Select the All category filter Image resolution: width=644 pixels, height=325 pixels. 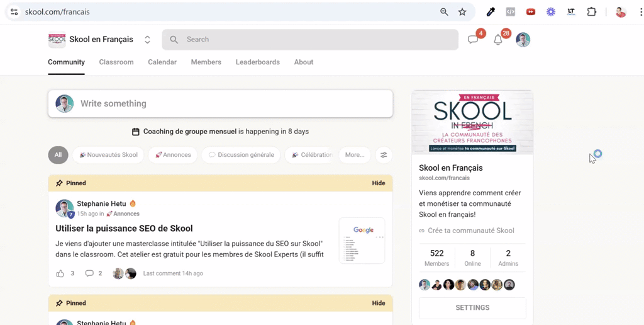click(58, 155)
